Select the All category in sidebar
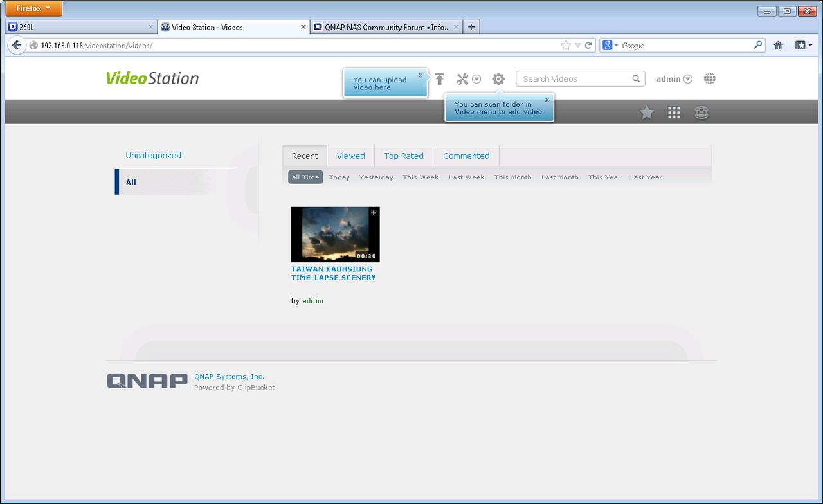The height and width of the screenshot is (504, 823). (131, 182)
